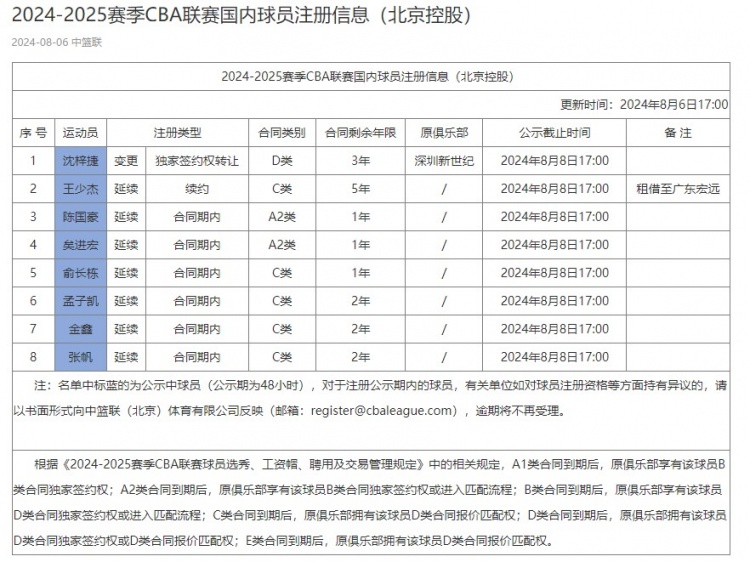
Task: Select player name 张帆
Action: [x=80, y=357]
